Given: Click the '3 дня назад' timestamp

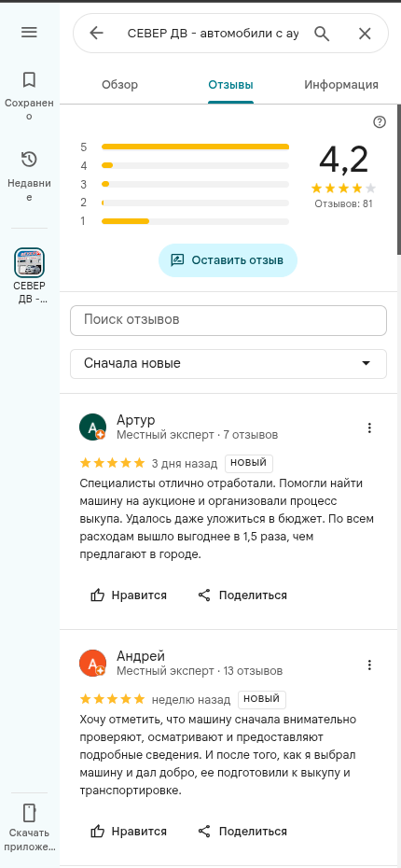Looking at the screenshot, I should 185,463.
